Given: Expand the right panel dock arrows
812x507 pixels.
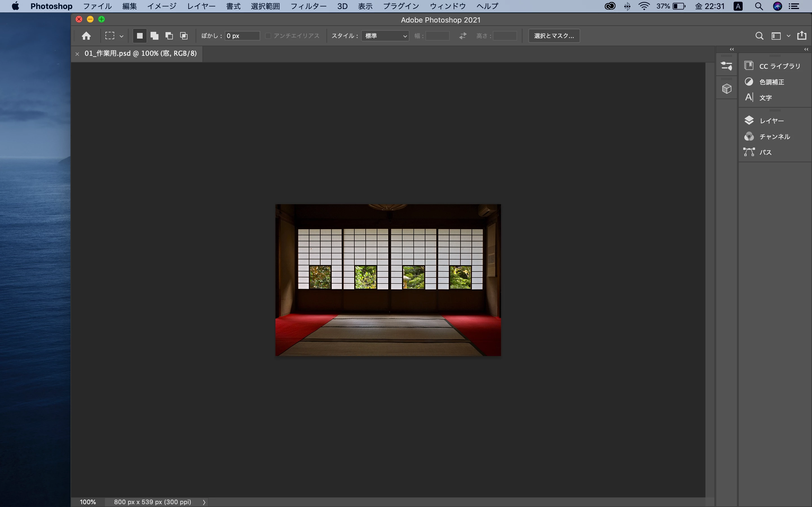Looking at the screenshot, I should [x=806, y=49].
